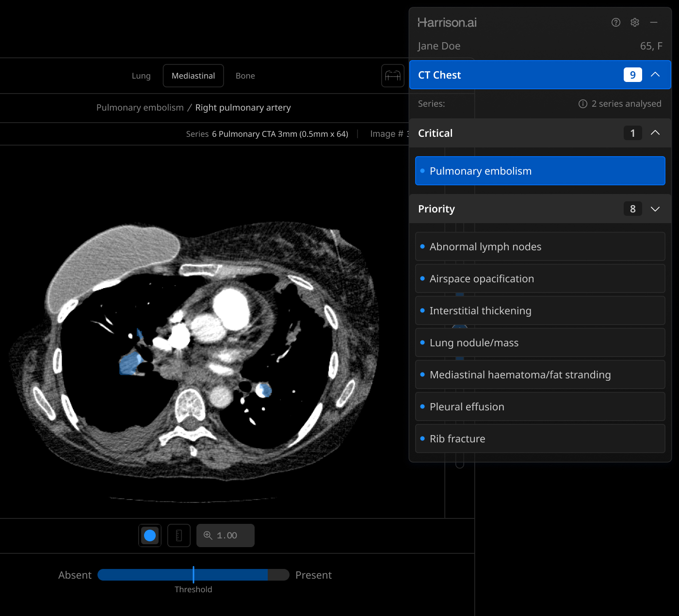Switch to the Lung window tab

click(141, 76)
